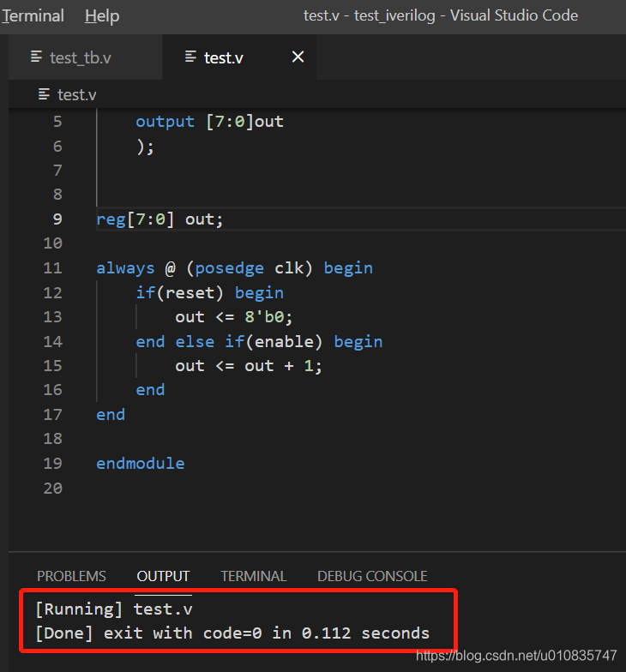
Task: Open the DEBUG CONSOLE panel tab
Action: point(372,576)
